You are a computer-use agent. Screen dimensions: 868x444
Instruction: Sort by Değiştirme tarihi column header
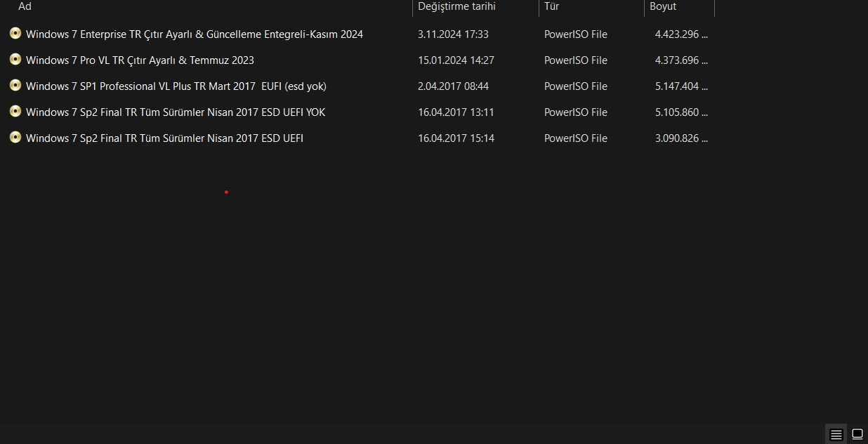tap(456, 6)
